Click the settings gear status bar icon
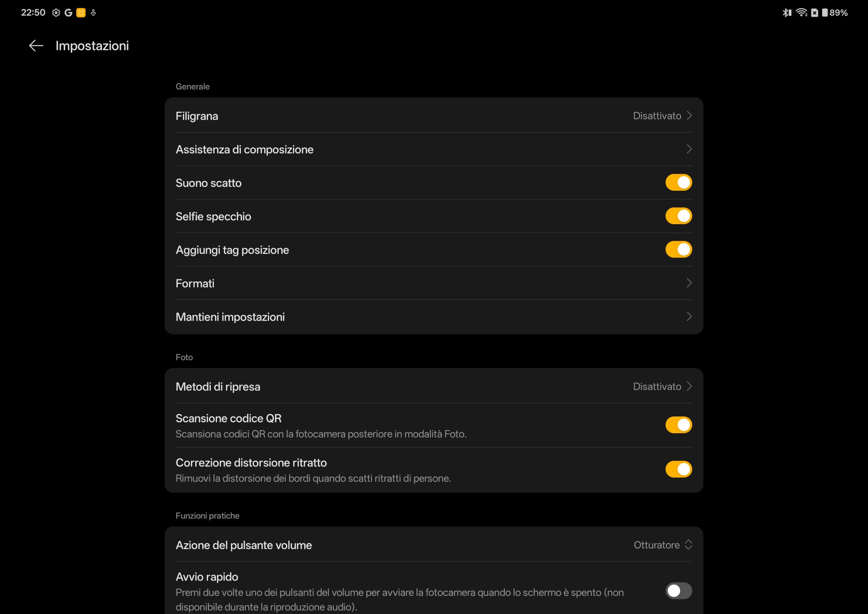Viewport: 868px width, 614px height. [56, 13]
